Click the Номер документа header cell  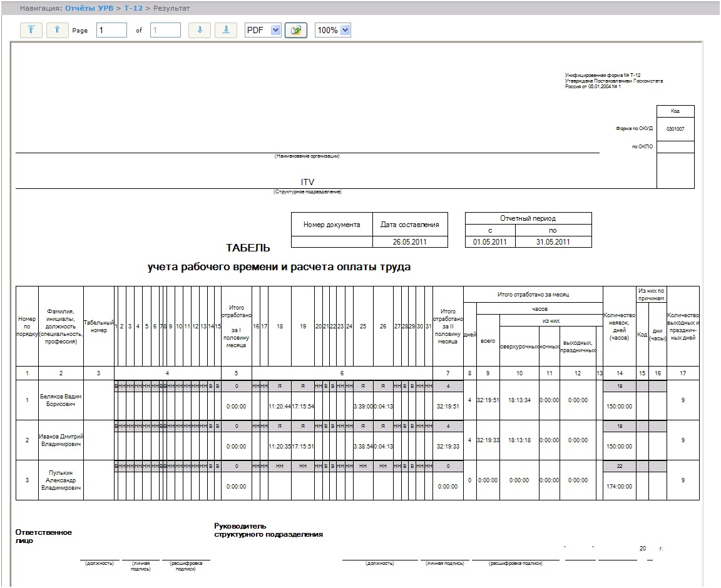(332, 225)
